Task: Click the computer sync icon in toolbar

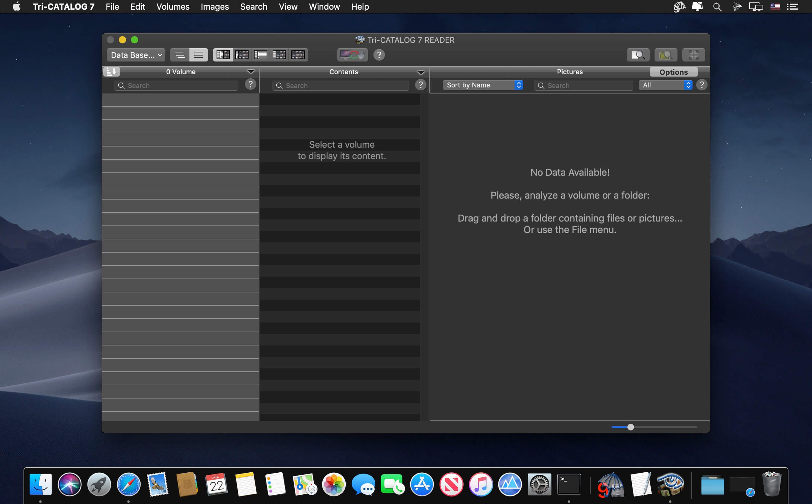Action: [352, 55]
